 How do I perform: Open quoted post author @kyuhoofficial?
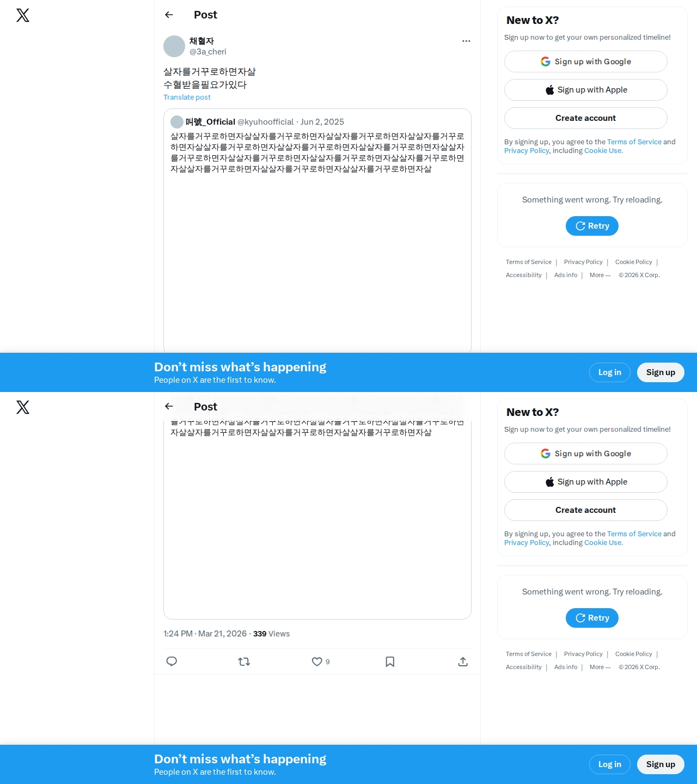click(266, 122)
